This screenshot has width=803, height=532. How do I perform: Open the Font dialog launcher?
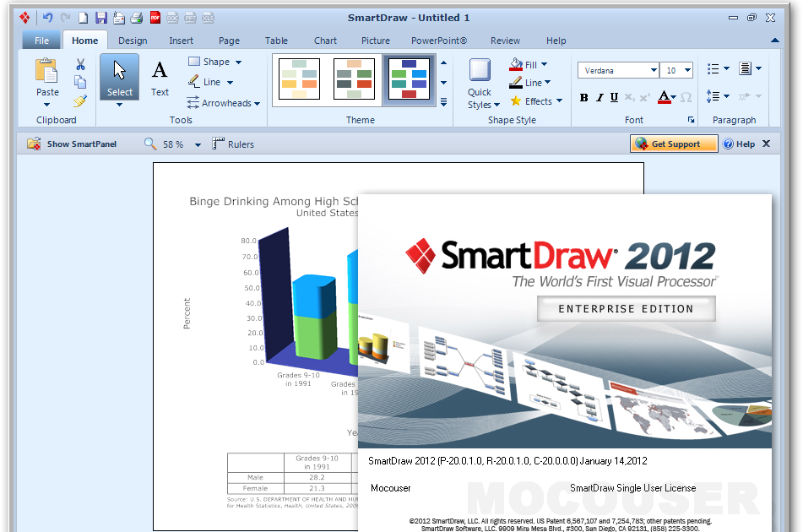pos(691,120)
